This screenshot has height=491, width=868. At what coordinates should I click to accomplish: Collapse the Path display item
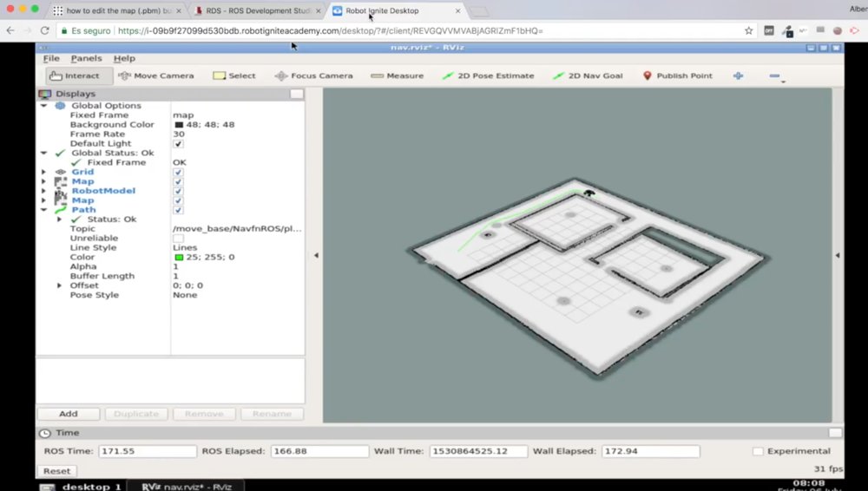pyautogui.click(x=43, y=210)
